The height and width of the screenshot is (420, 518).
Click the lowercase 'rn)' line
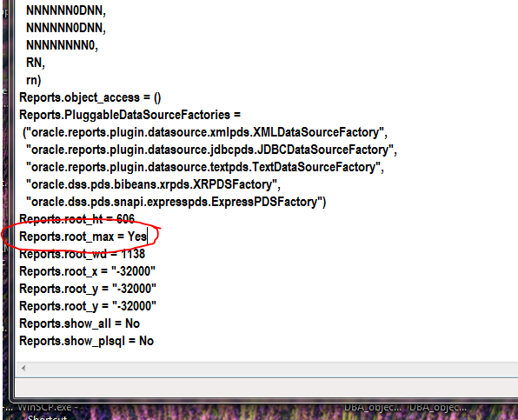33,80
